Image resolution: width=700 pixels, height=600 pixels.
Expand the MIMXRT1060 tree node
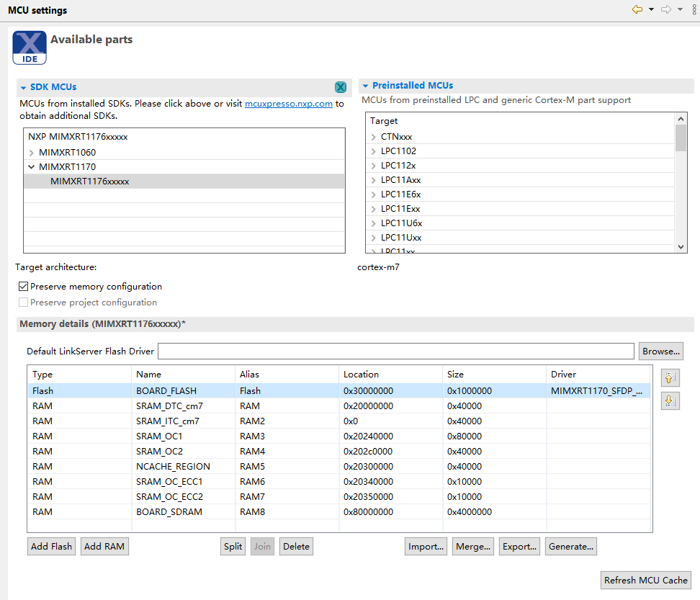click(31, 153)
